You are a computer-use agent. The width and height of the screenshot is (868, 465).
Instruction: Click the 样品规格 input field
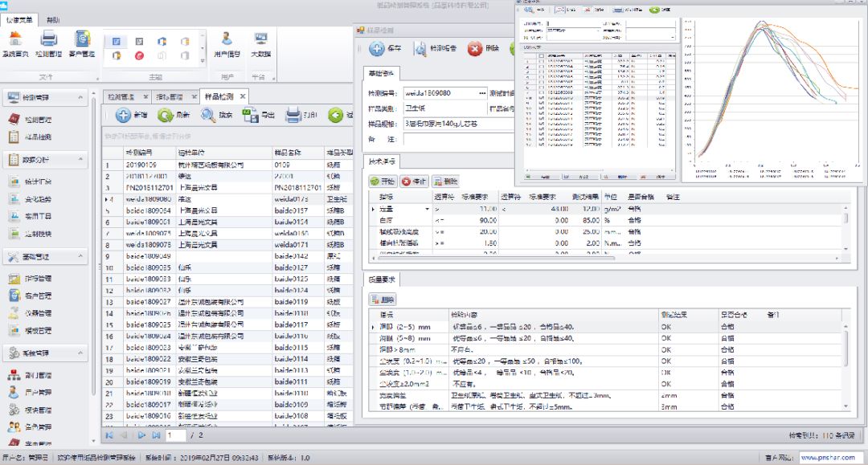pos(458,124)
